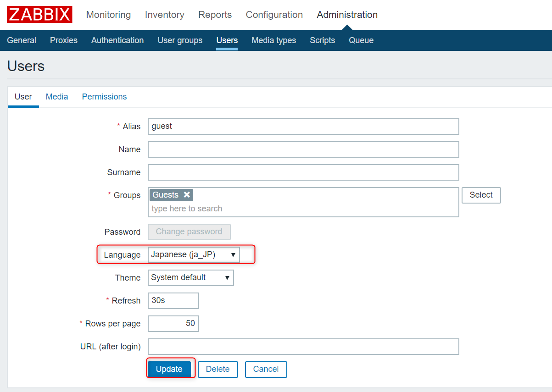Image resolution: width=552 pixels, height=392 pixels.
Task: Open the Monitoring menu
Action: tap(108, 15)
